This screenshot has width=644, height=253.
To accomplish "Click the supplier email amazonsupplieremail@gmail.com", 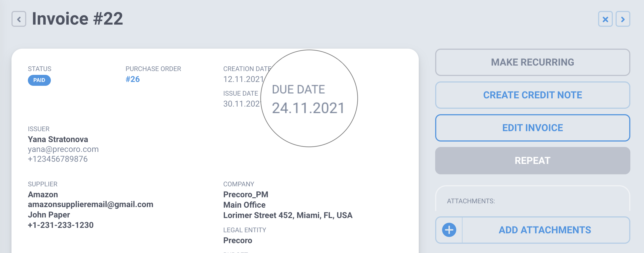I will click(x=90, y=204).
